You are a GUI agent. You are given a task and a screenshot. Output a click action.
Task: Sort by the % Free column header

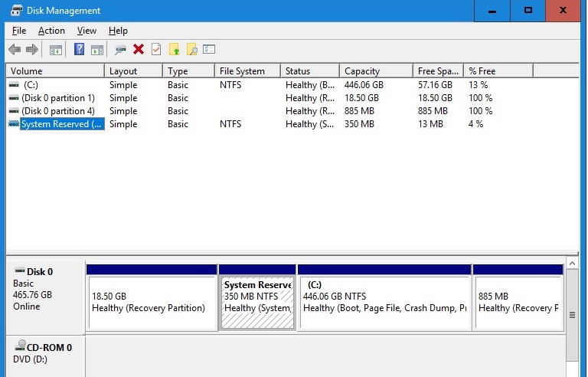pos(498,71)
